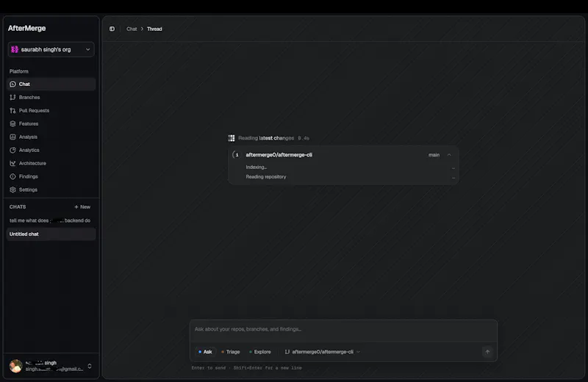The image size is (588, 382).
Task: Click the branch icon beside repo selector
Action: click(287, 352)
